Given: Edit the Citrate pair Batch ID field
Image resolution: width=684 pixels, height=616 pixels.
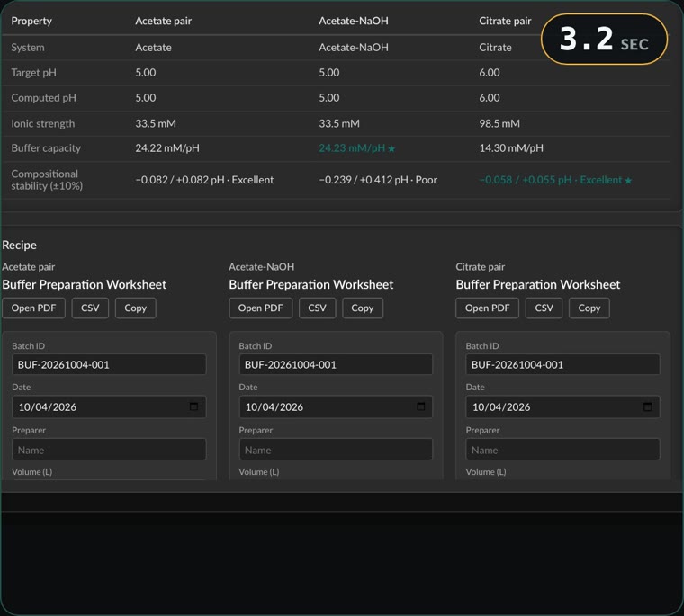Looking at the screenshot, I should [x=562, y=364].
